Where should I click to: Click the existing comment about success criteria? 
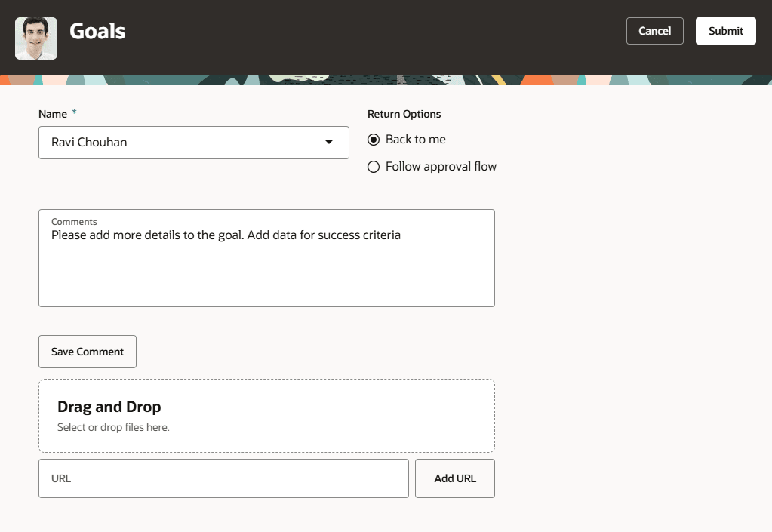click(226, 235)
